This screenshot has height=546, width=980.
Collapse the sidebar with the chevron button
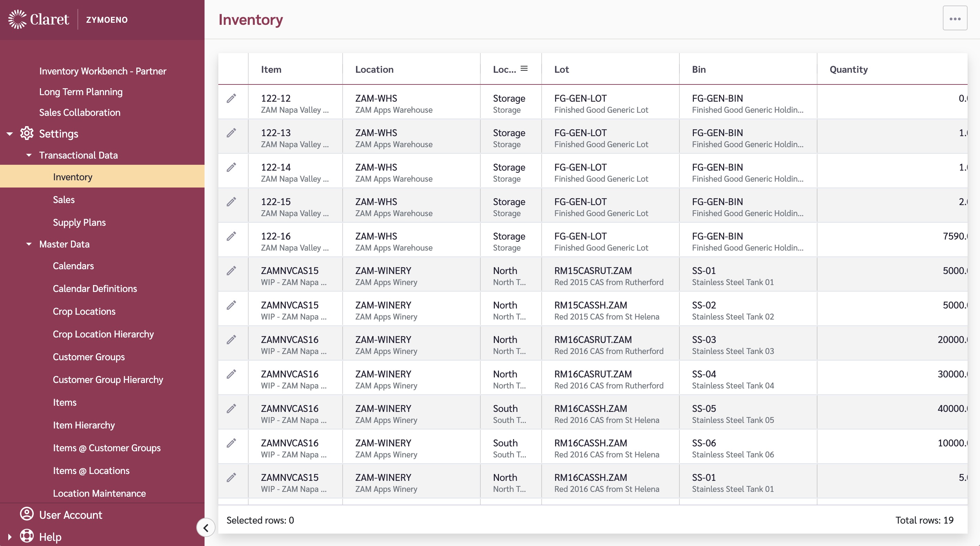[x=206, y=528]
